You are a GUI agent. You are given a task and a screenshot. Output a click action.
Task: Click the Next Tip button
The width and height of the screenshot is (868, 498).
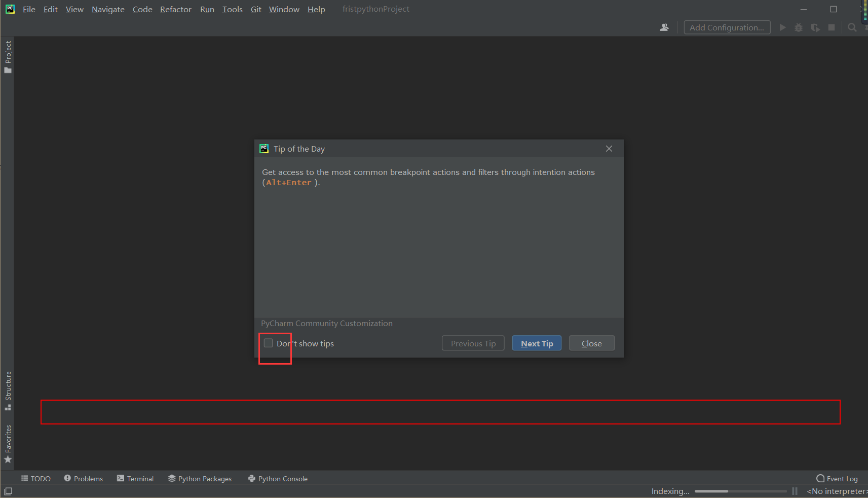537,343
